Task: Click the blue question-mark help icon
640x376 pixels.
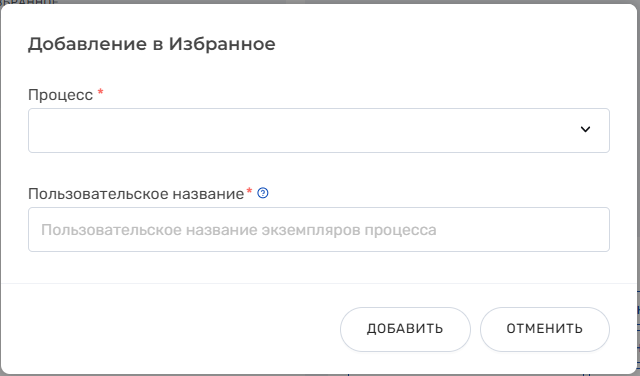Action: pyautogui.click(x=263, y=193)
